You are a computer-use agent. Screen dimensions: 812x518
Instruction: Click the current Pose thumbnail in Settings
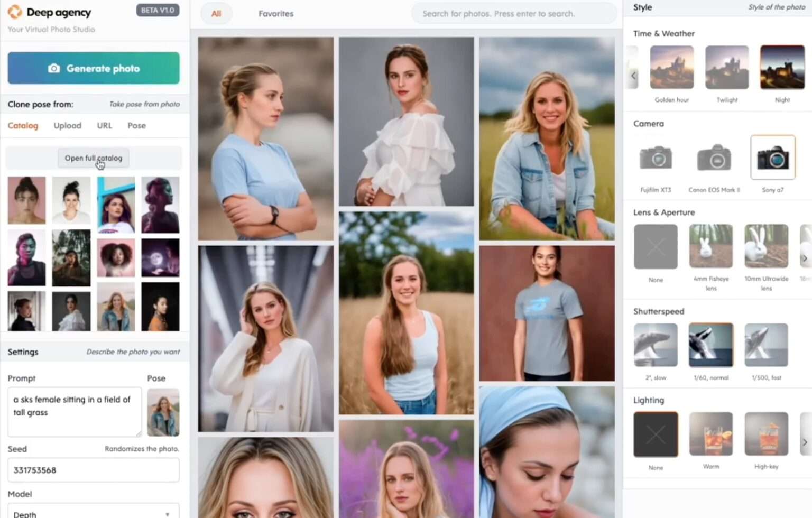(x=163, y=412)
